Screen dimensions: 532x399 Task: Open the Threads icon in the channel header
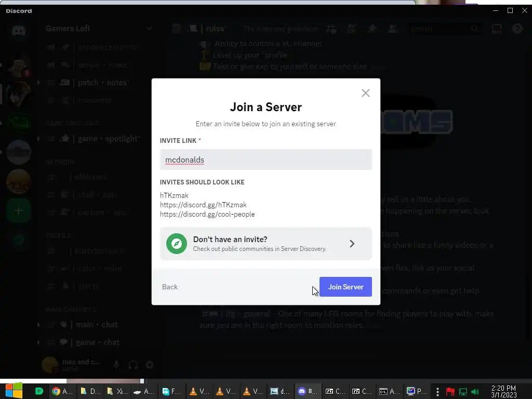[x=331, y=29]
